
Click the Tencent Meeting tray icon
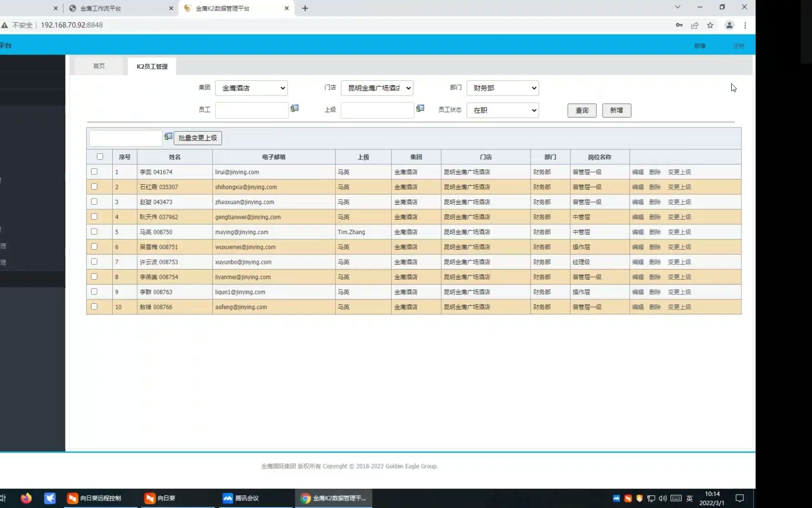[x=616, y=498]
